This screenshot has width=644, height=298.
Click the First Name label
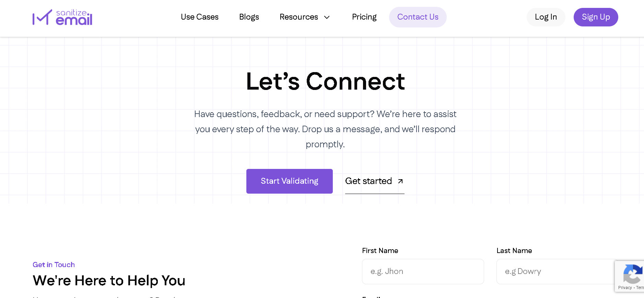[380, 251]
